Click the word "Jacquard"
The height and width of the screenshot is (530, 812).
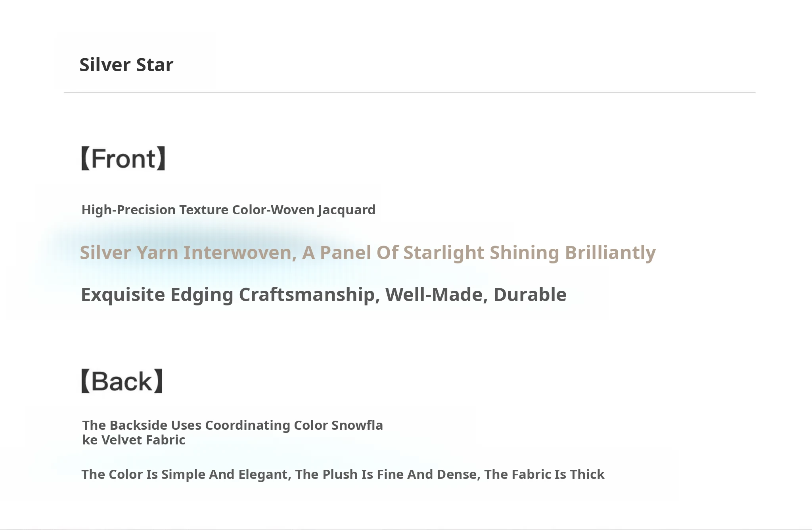pyautogui.click(x=346, y=210)
